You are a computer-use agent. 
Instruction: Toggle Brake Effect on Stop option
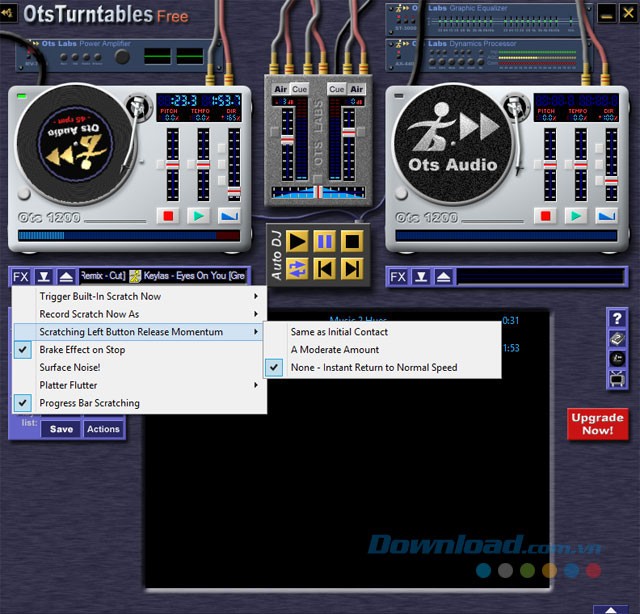click(x=82, y=350)
